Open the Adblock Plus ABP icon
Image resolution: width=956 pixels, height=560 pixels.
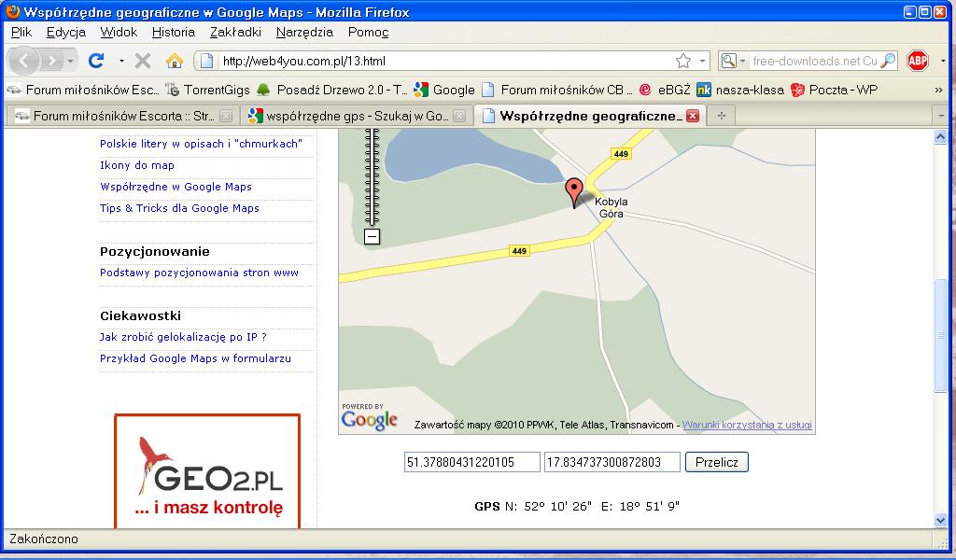(x=918, y=61)
